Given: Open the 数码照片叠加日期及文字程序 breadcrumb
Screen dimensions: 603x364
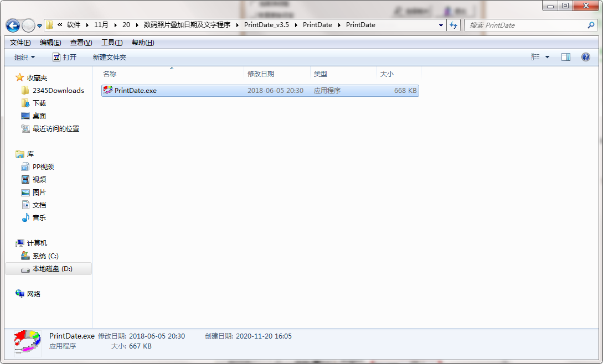Looking at the screenshot, I should [x=187, y=25].
